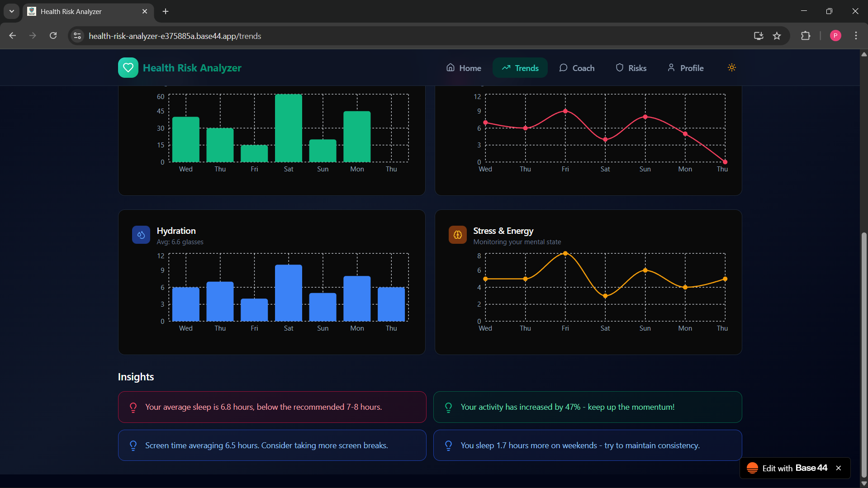This screenshot has width=868, height=488.
Task: View site information icon in address bar
Action: point(77,36)
